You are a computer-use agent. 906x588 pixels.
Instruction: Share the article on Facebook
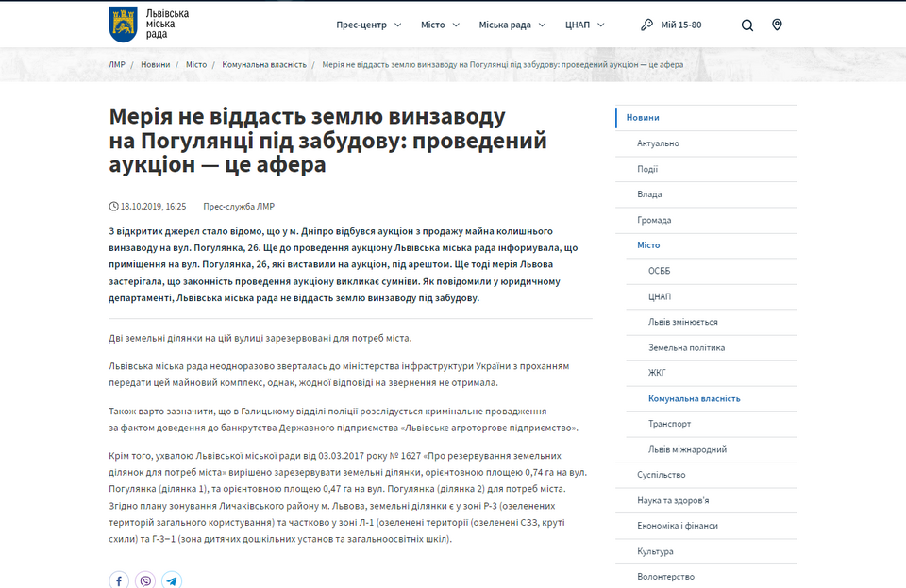pyautogui.click(x=119, y=580)
